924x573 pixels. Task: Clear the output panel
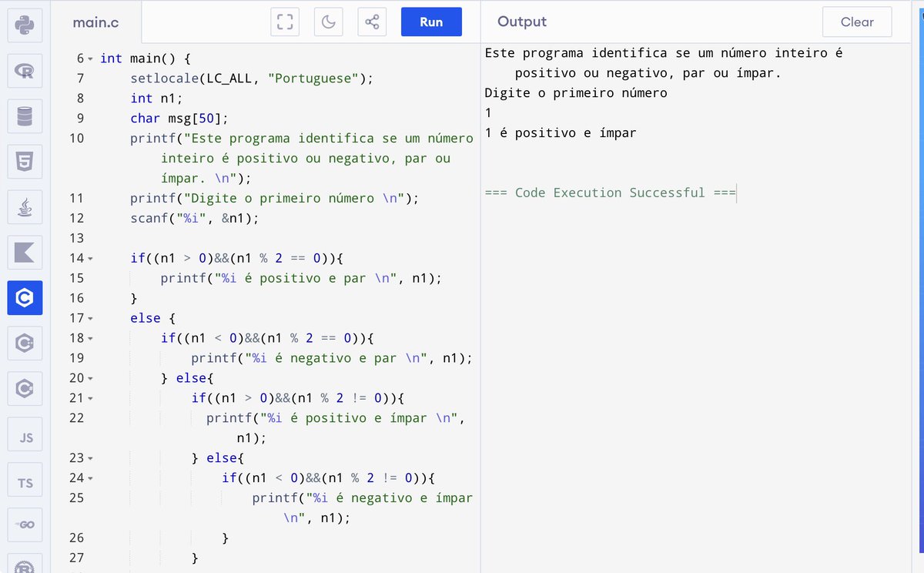tap(857, 22)
